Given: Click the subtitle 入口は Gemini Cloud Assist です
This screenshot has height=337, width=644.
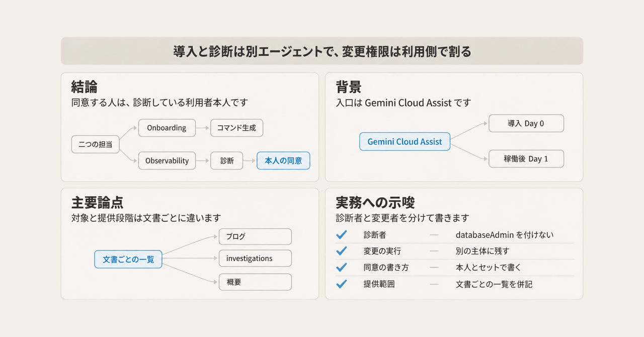Looking at the screenshot, I should tap(403, 103).
